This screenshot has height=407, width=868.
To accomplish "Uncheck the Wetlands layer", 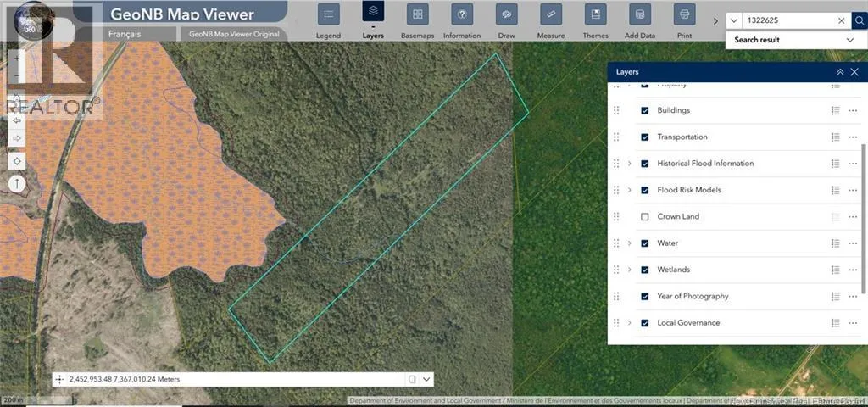I will [x=645, y=270].
